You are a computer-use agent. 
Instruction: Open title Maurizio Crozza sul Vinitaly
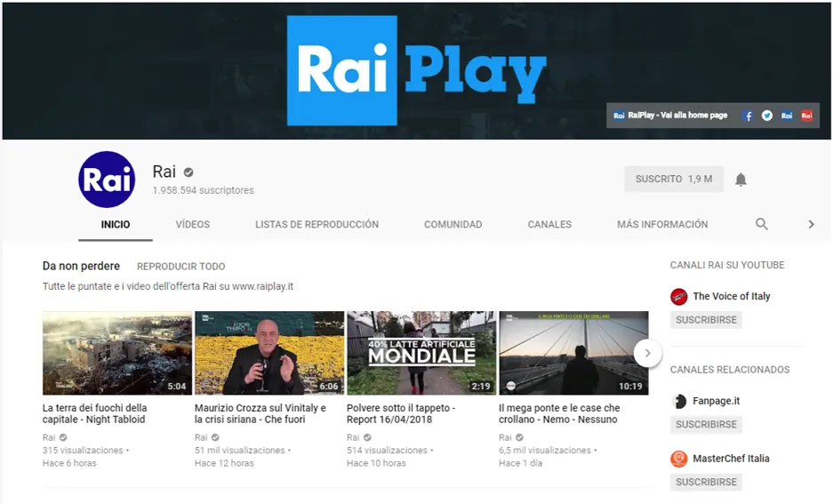pyautogui.click(x=261, y=413)
